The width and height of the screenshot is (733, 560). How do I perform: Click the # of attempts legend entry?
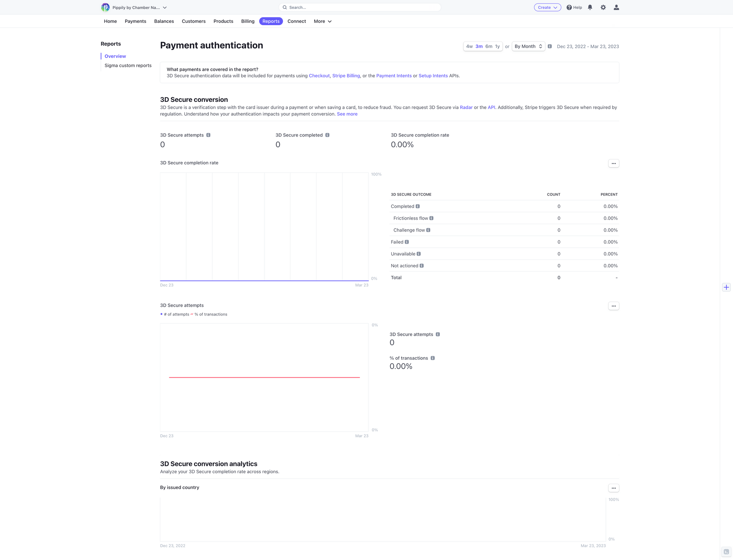coord(175,314)
